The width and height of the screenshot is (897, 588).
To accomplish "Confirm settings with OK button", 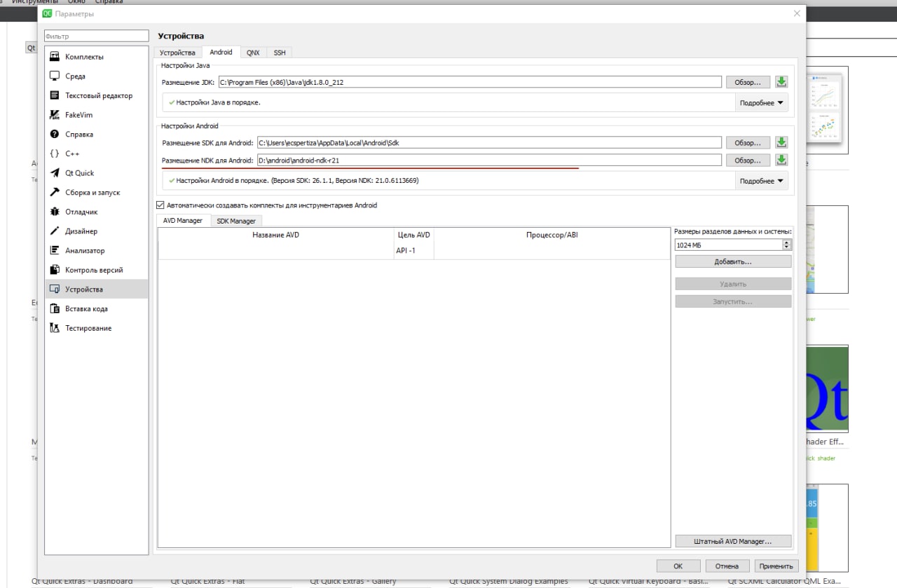I will 678,566.
